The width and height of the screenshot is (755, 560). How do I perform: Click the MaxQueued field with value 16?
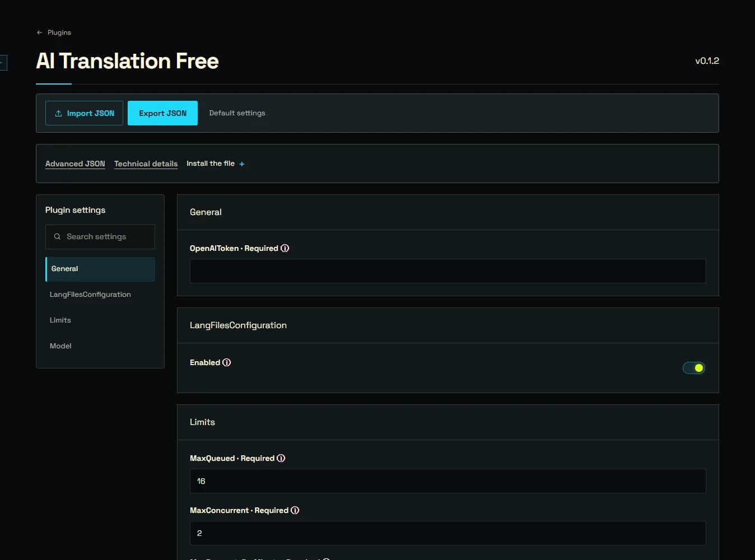coord(448,481)
